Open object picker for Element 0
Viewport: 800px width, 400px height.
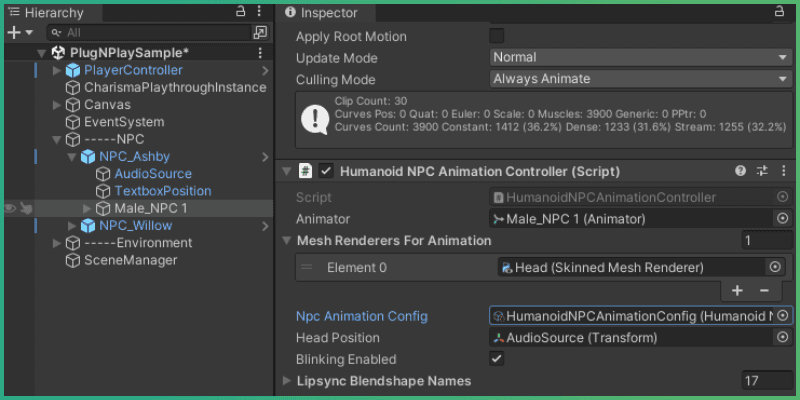774,267
